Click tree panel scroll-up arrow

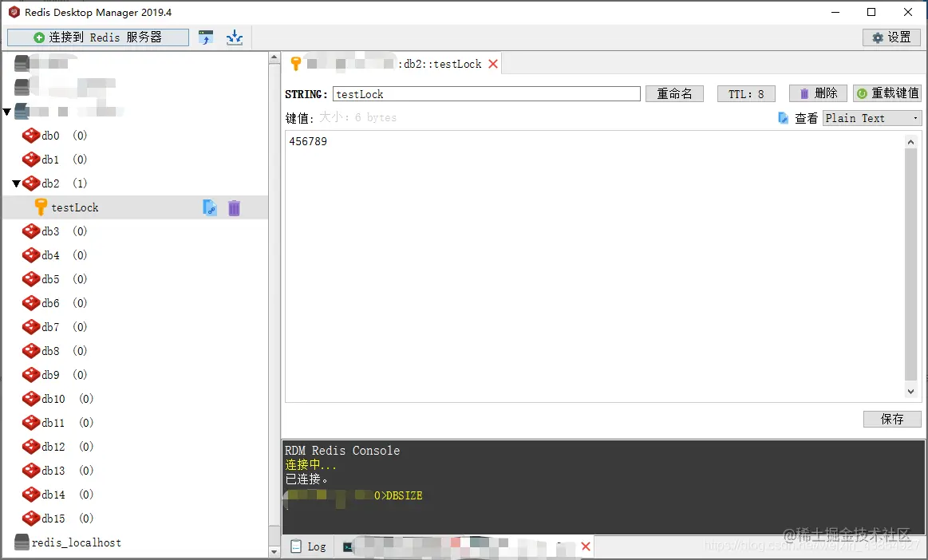(274, 57)
